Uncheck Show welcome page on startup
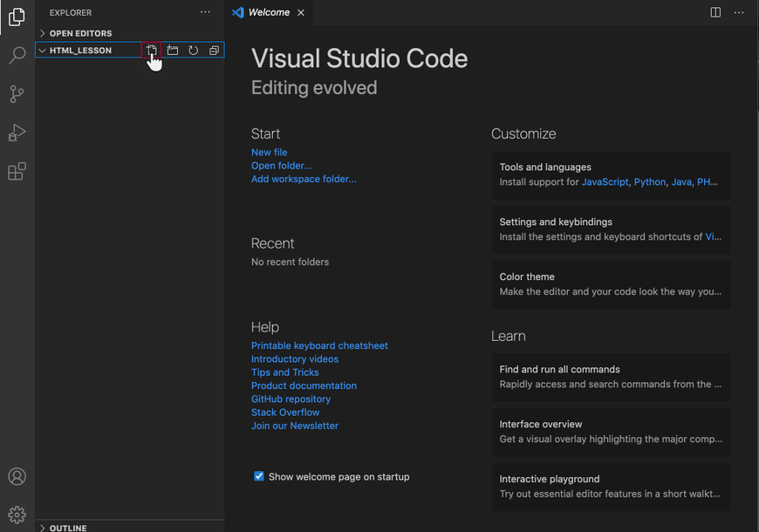The image size is (759, 532). [x=259, y=476]
